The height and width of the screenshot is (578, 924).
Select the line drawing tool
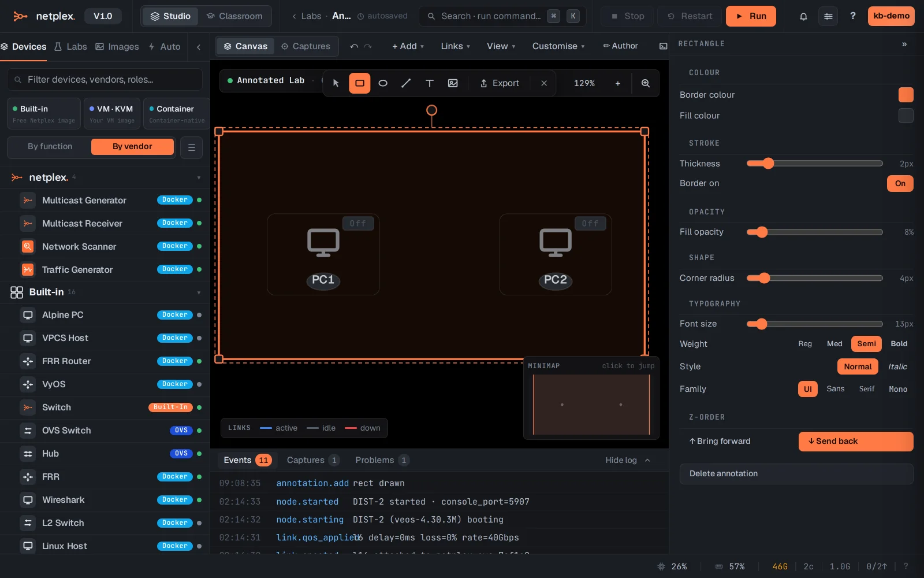click(x=406, y=83)
